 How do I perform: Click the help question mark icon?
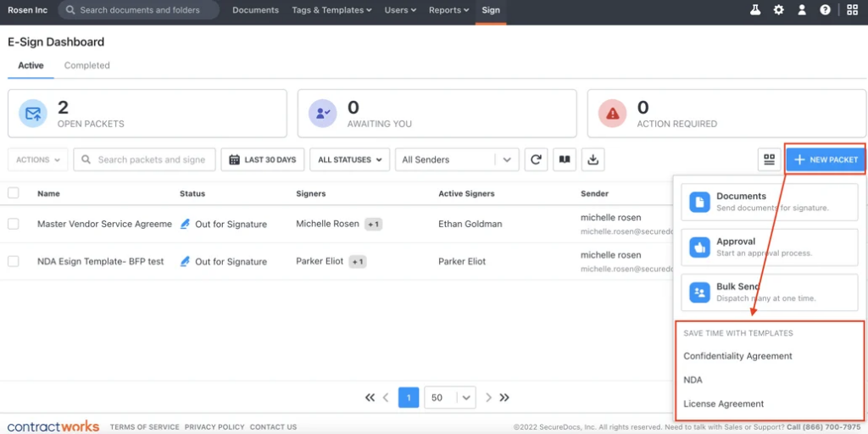[825, 10]
